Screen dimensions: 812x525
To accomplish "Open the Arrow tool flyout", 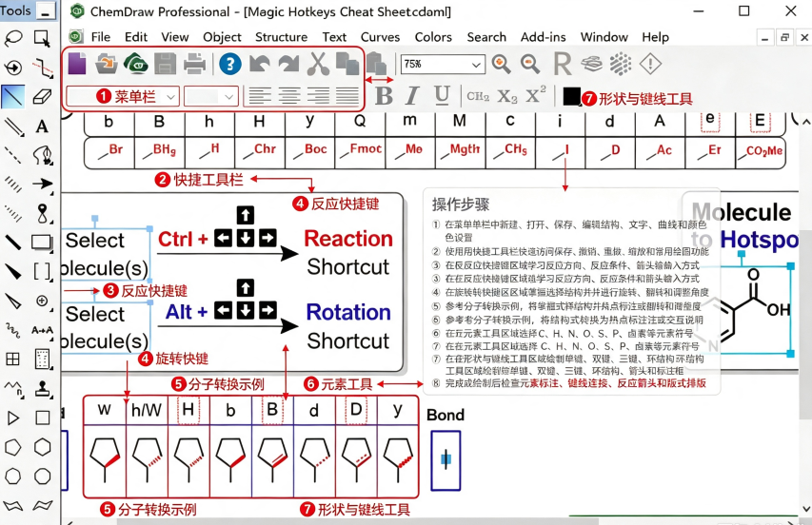I will pyautogui.click(x=42, y=184).
